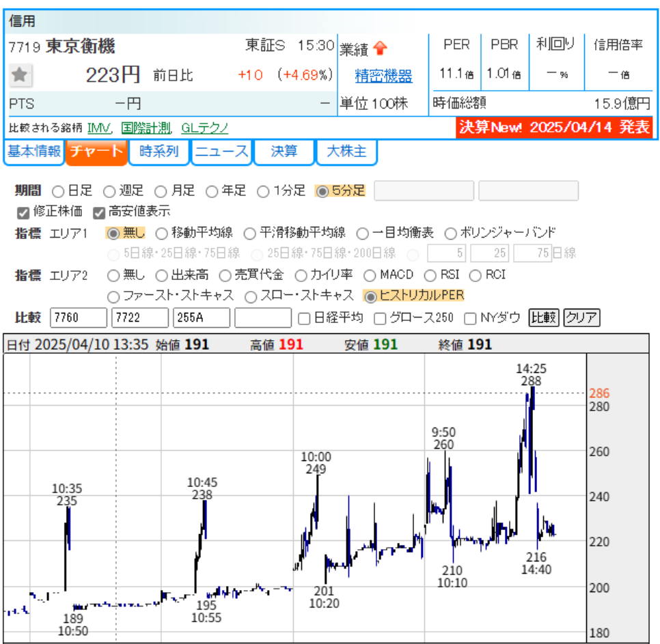
Task: Choose 月足 period option
Action: click(161, 192)
